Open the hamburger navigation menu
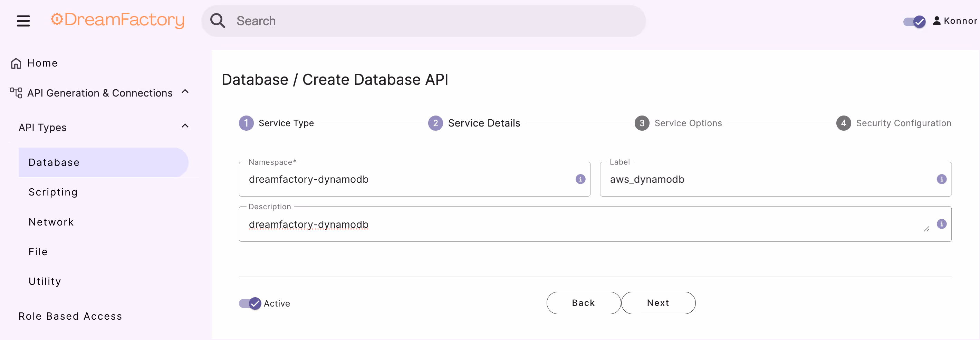 [x=23, y=21]
